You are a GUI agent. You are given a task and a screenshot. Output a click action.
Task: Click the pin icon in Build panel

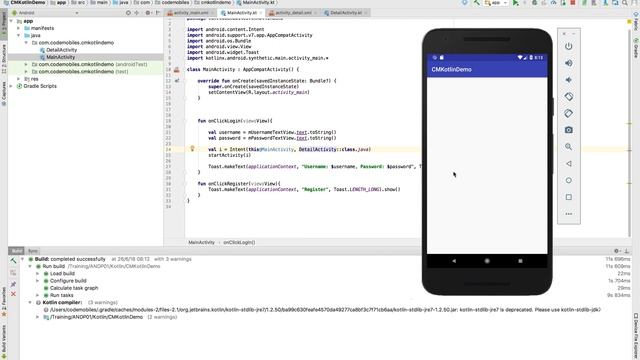pos(13,284)
